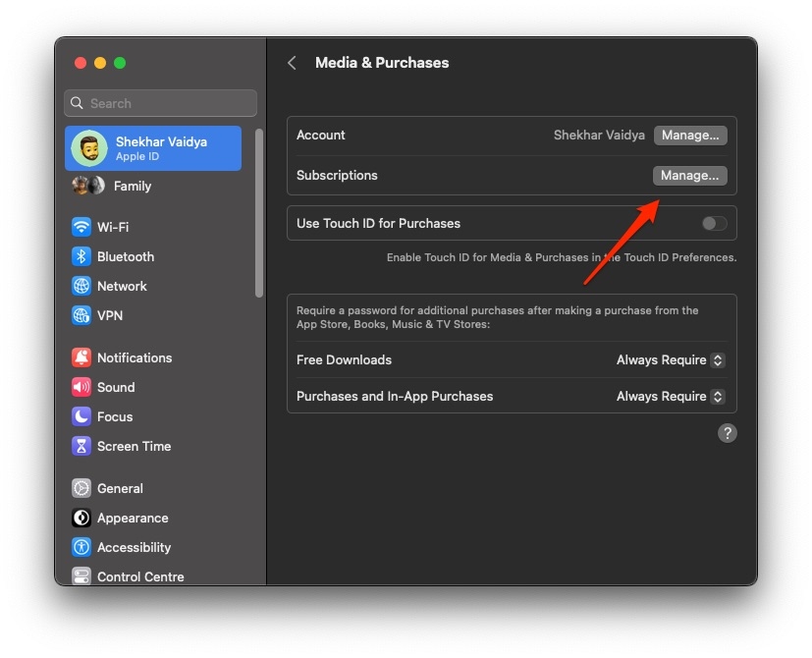Click the Enable Touch ID hint text
Viewport: 812px width, 658px height.
pyautogui.click(x=562, y=257)
